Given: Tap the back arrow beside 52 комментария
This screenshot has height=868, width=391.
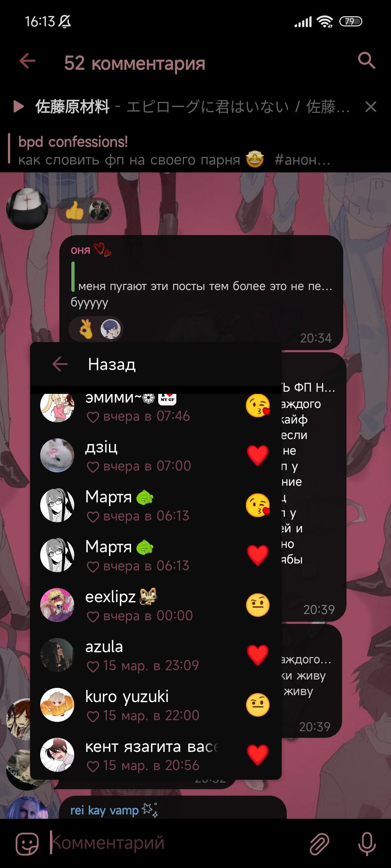Looking at the screenshot, I should click(28, 61).
